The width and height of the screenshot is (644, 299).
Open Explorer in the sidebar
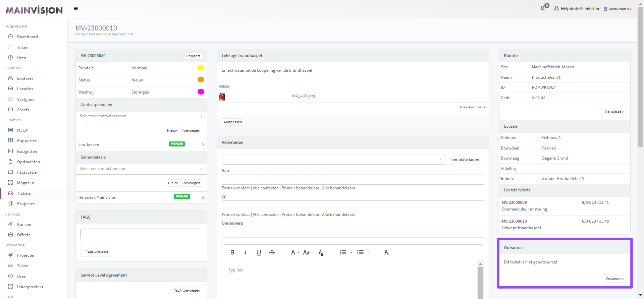pyautogui.click(x=25, y=78)
